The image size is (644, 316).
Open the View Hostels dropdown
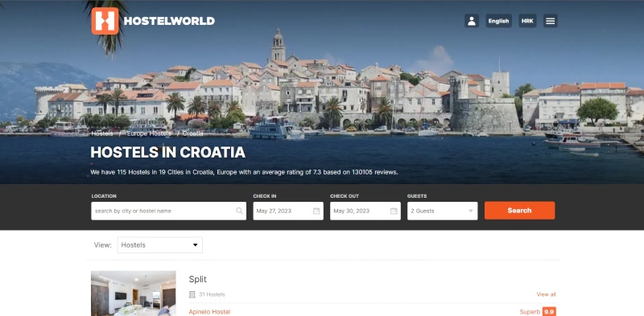[x=159, y=245]
